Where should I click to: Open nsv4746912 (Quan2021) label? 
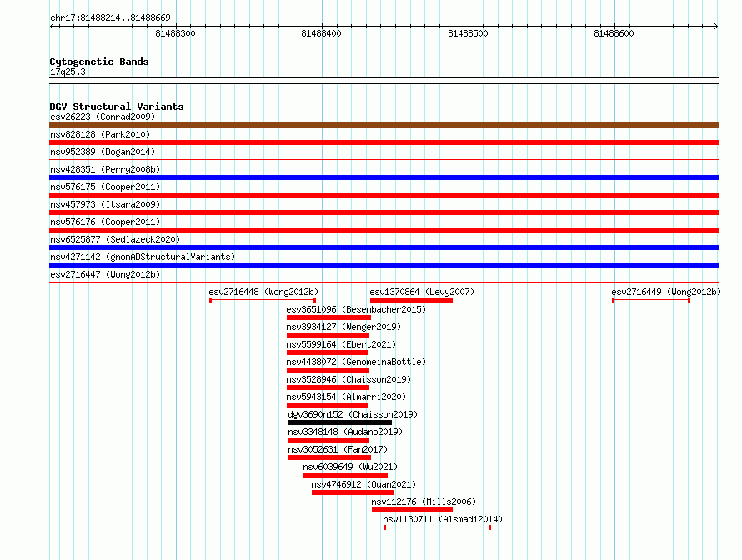(363, 484)
